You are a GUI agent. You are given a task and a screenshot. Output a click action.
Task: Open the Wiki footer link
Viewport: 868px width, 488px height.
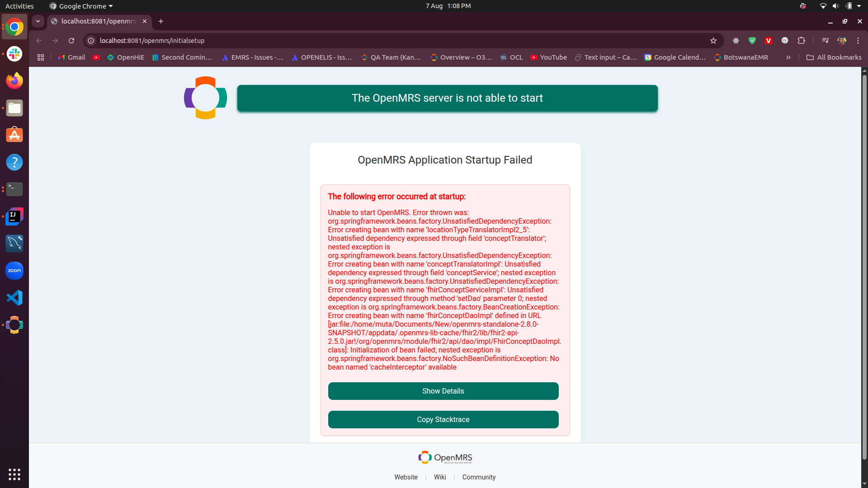pyautogui.click(x=440, y=477)
